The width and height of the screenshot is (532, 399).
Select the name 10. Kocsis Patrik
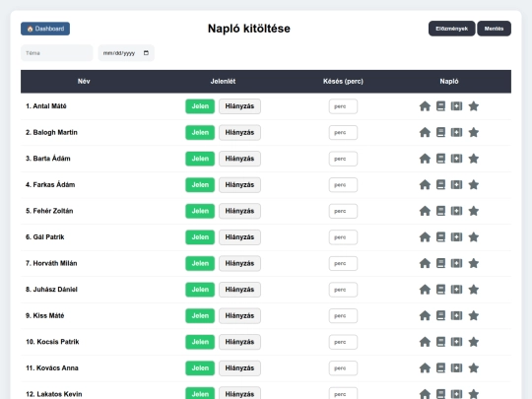click(x=52, y=342)
